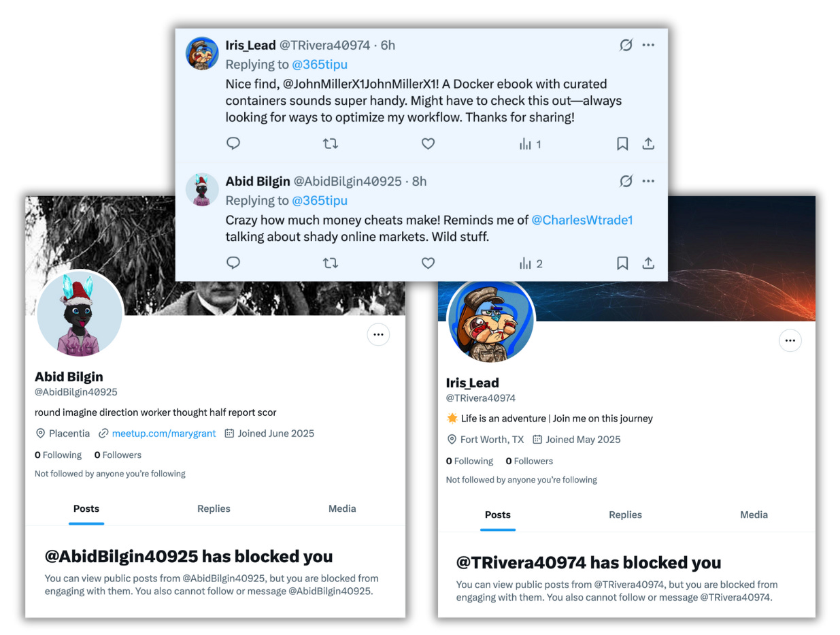This screenshot has height=635, width=840.
Task: Reply to Iris_Lead's Docker ebook tweet
Action: (233, 144)
